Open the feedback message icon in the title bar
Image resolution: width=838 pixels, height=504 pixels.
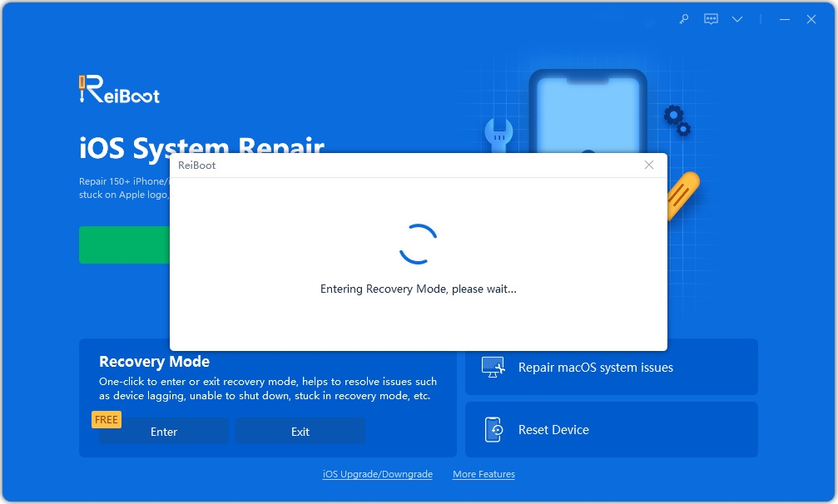pos(711,18)
